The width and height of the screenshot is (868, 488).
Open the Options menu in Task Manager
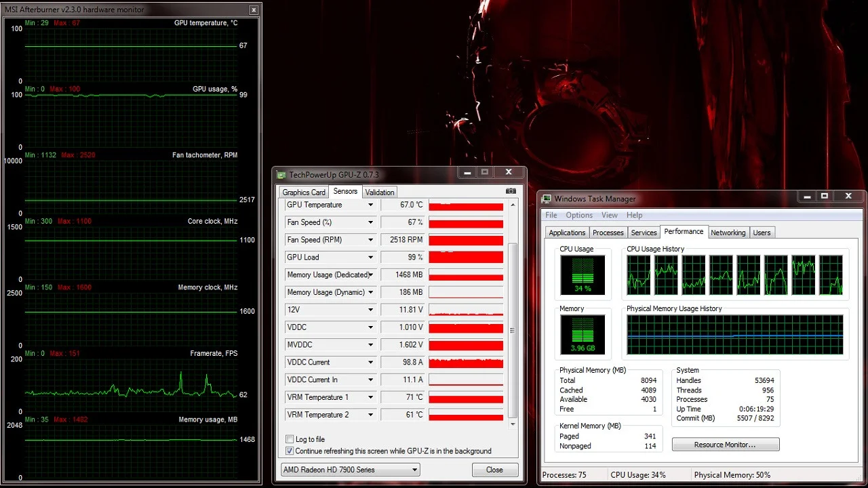point(579,216)
